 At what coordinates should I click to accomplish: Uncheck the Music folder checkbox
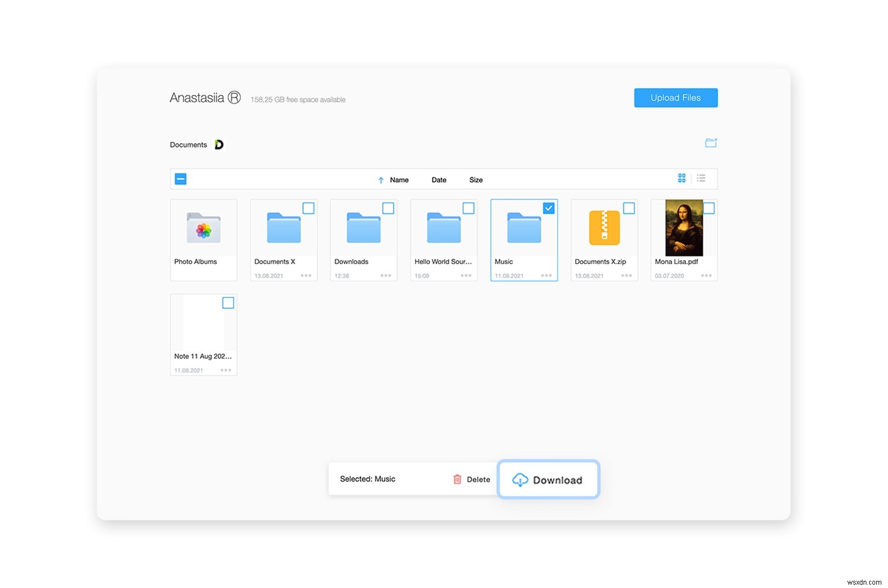point(549,208)
